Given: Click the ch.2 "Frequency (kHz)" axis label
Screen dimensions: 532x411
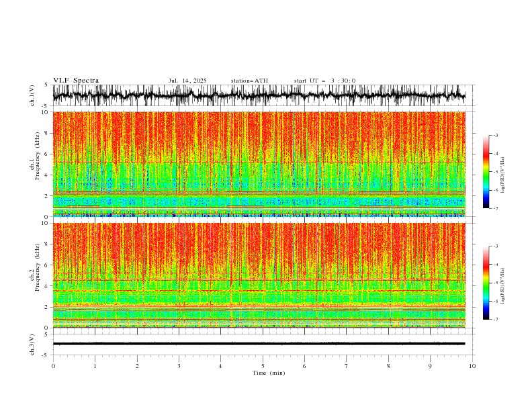Looking at the screenshot, I should pos(37,267).
